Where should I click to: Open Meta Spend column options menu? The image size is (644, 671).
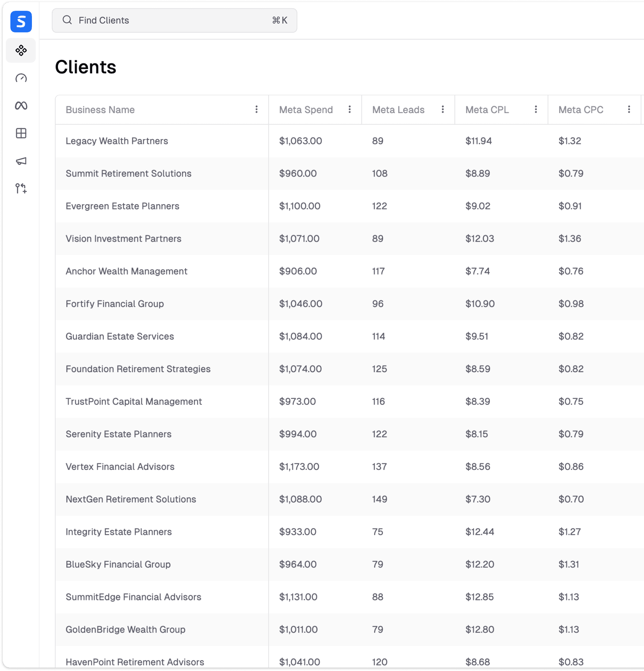pos(349,109)
